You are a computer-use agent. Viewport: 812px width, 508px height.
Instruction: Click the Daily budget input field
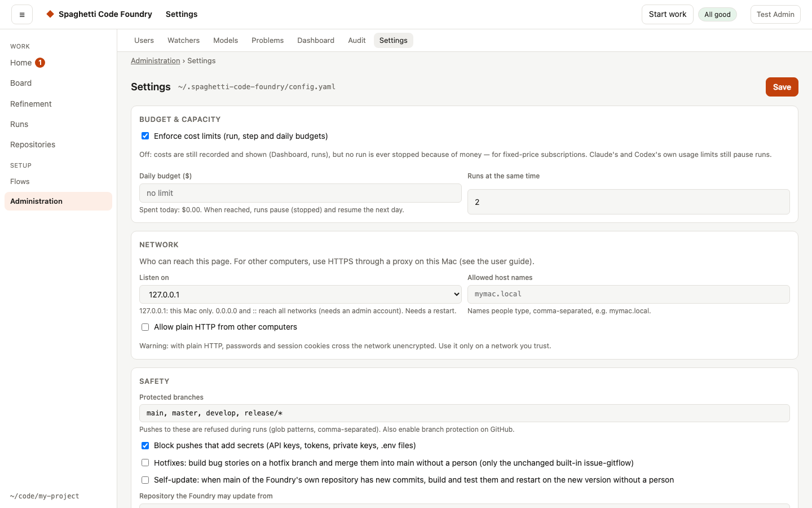click(x=301, y=193)
